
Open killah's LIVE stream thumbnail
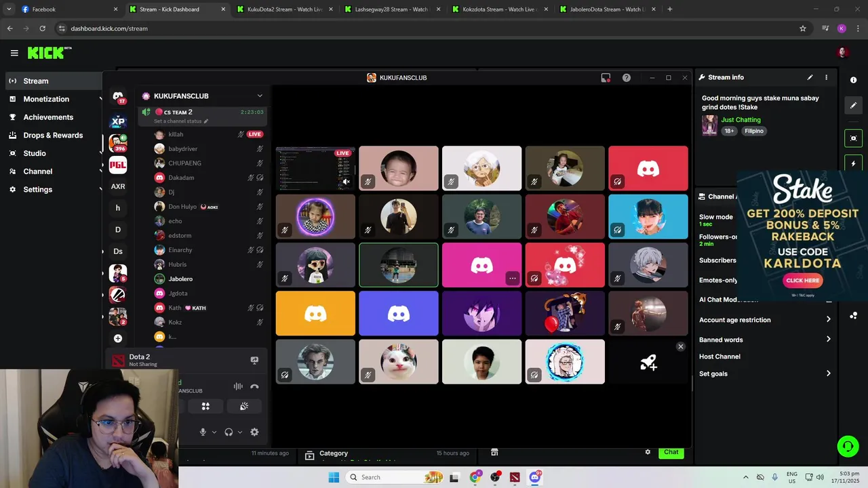(x=315, y=168)
